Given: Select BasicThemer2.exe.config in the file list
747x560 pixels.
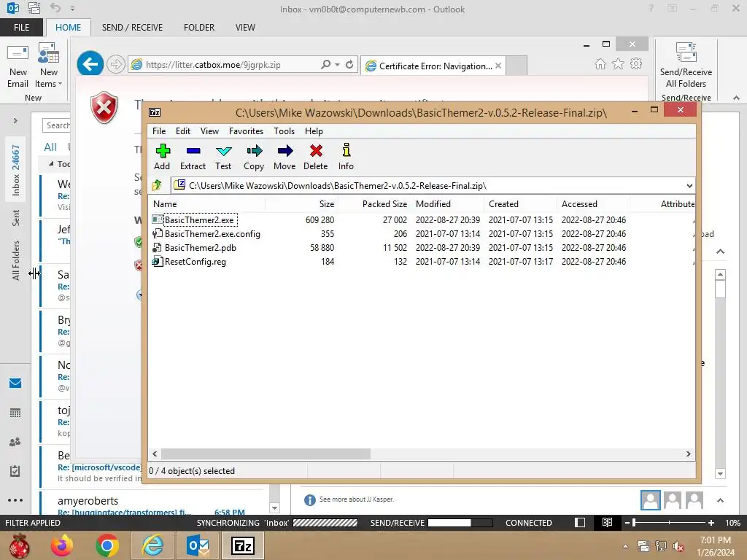Looking at the screenshot, I should point(206,234).
